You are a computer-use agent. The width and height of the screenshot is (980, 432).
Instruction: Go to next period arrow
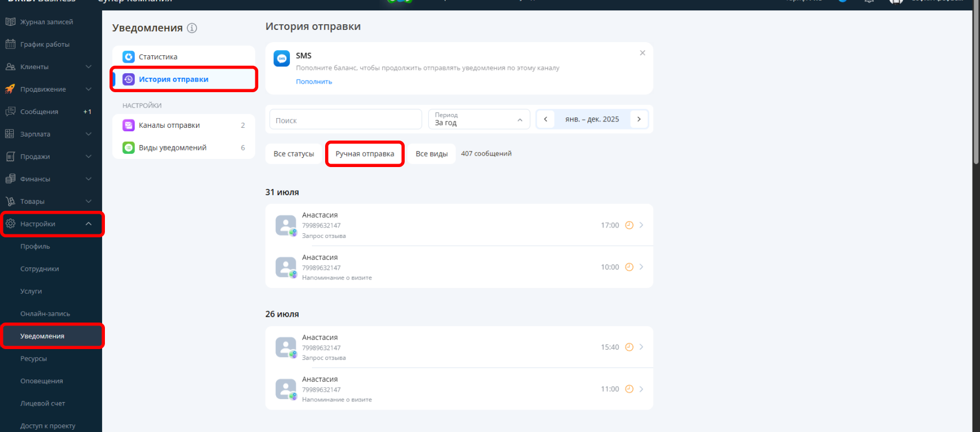point(639,119)
